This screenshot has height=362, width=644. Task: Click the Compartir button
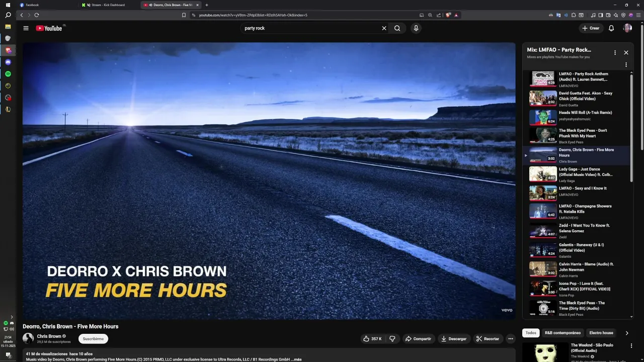click(x=418, y=339)
